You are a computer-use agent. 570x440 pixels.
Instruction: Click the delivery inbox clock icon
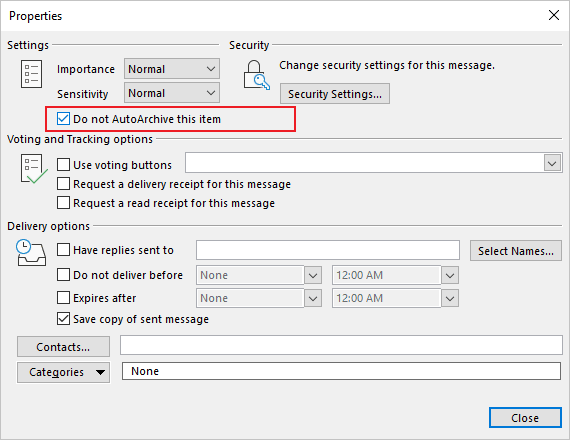31,253
